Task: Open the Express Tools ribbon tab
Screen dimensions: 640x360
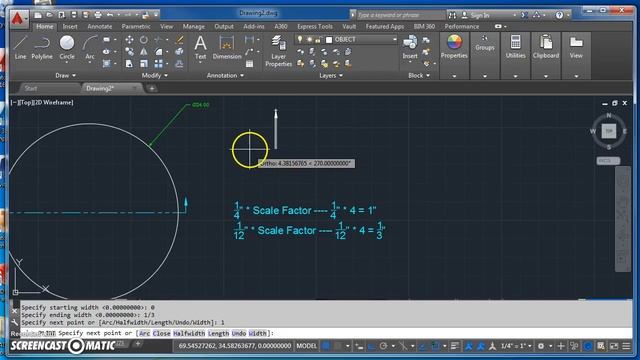Action: [x=315, y=27]
